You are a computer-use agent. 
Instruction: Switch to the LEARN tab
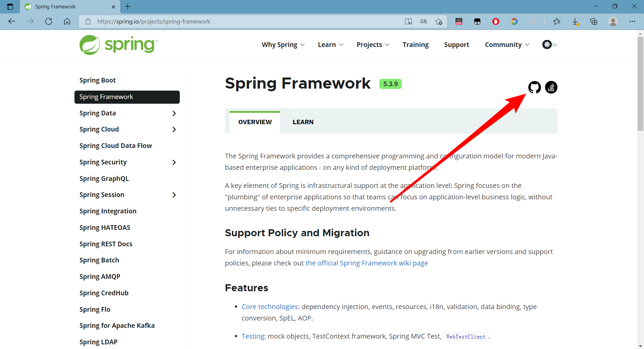[x=303, y=122]
